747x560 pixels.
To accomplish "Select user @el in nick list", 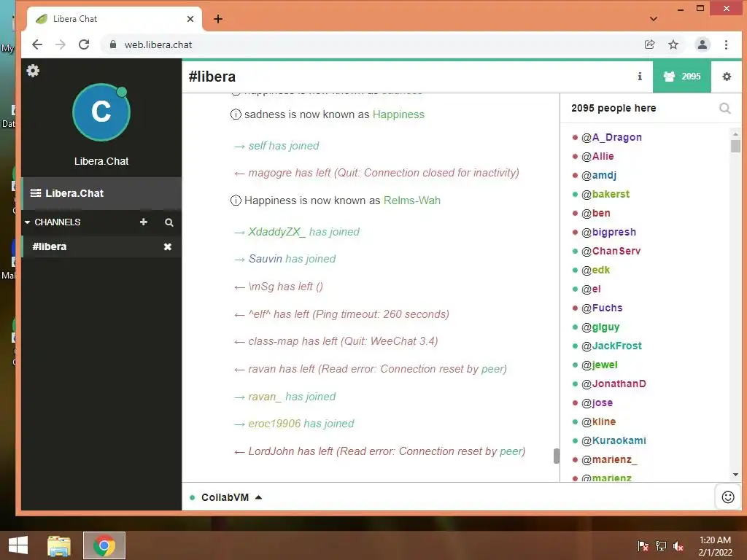I will coord(591,289).
